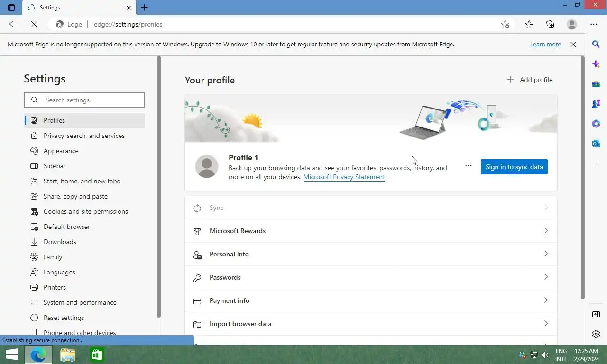Click the address bar URL

[128, 24]
